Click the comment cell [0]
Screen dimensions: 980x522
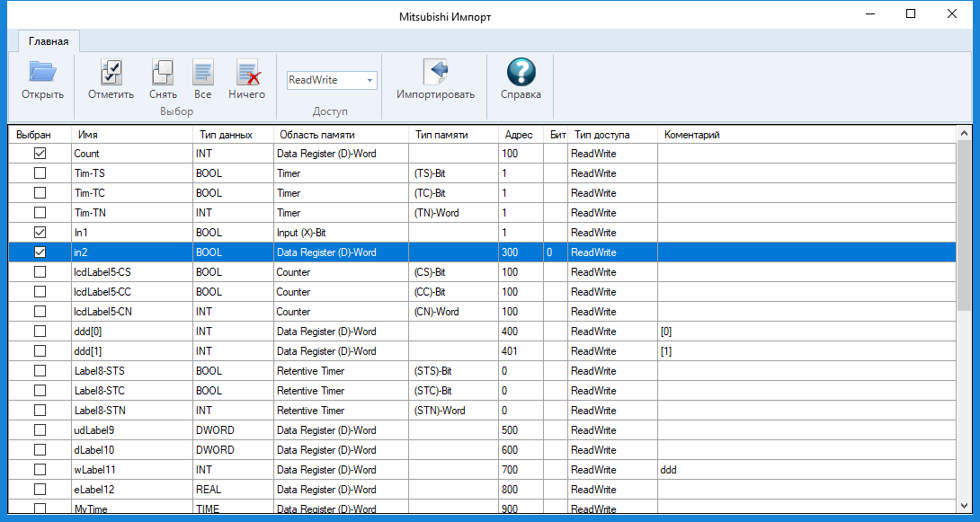[x=806, y=331]
